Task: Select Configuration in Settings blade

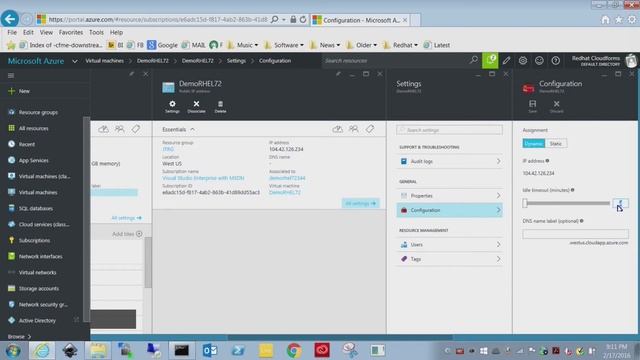Action: click(449, 210)
